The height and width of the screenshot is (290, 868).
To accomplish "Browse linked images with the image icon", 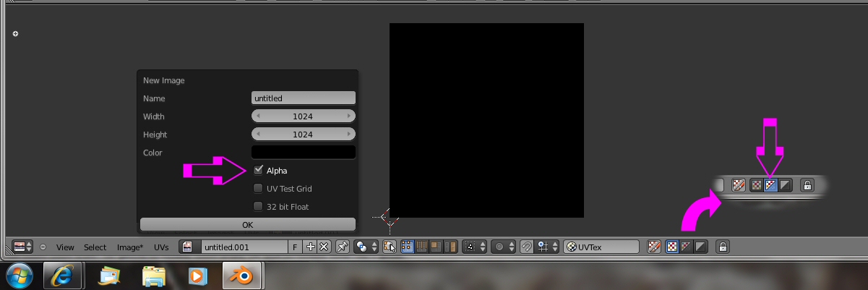I will [x=189, y=247].
